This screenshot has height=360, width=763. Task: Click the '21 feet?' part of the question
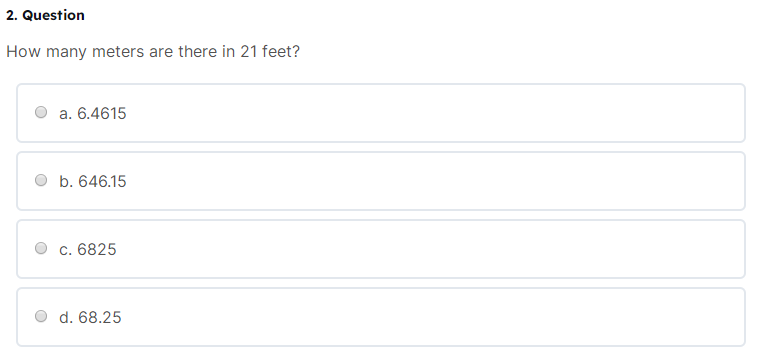[270, 52]
